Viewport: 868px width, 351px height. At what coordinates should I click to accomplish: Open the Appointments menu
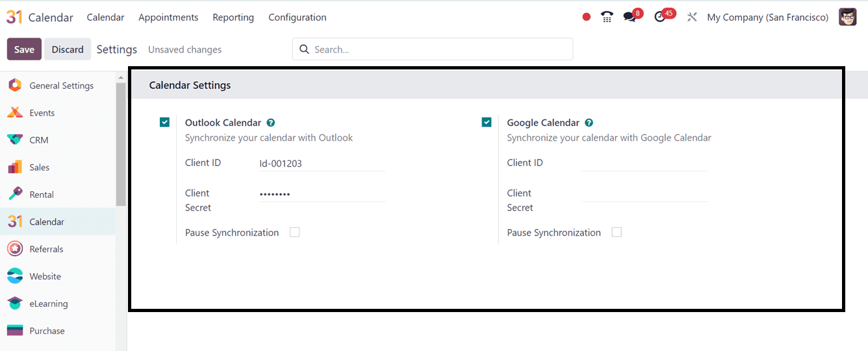(168, 18)
